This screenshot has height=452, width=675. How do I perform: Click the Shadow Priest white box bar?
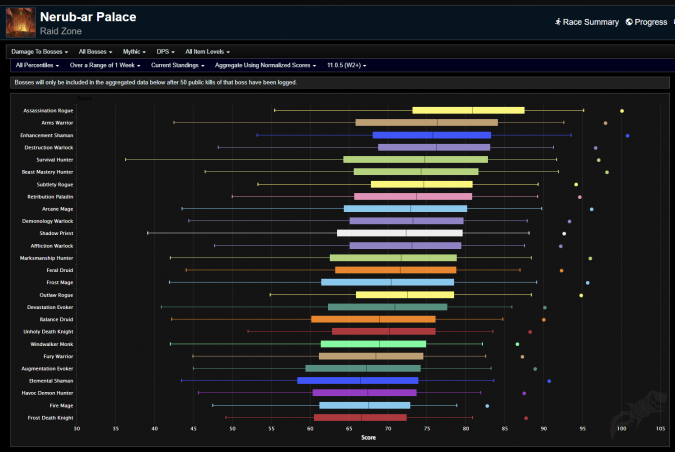pyautogui.click(x=400, y=233)
